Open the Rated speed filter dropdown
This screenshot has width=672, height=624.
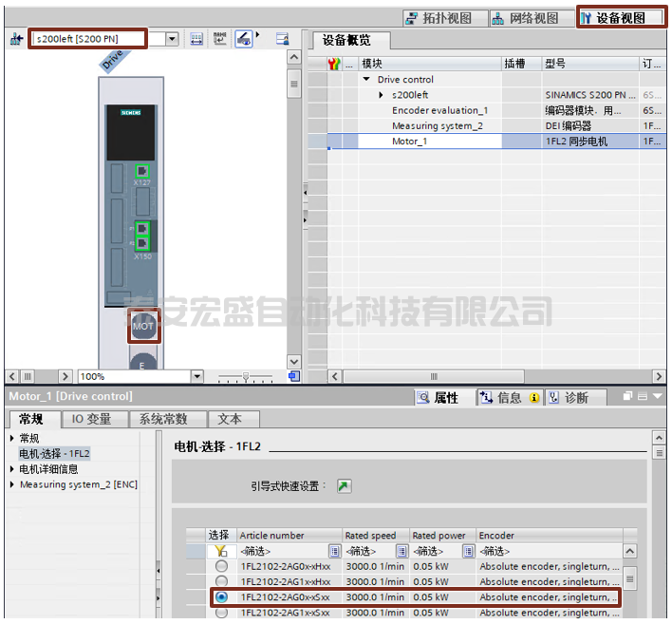click(401, 551)
